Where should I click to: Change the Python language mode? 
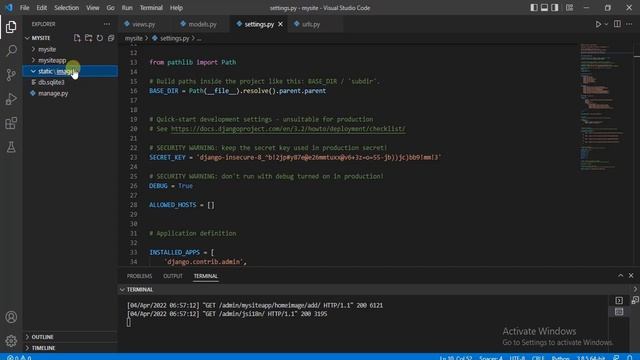coord(560,358)
